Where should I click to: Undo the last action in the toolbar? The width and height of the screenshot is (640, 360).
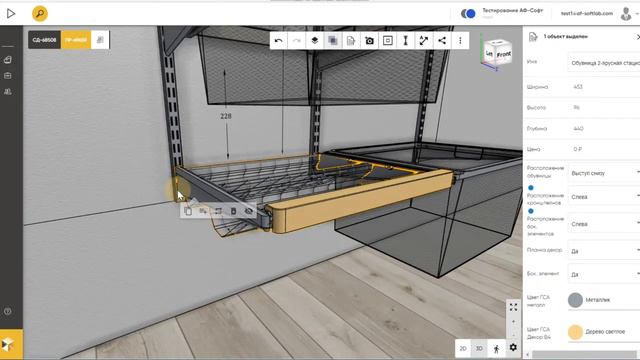pyautogui.click(x=278, y=40)
